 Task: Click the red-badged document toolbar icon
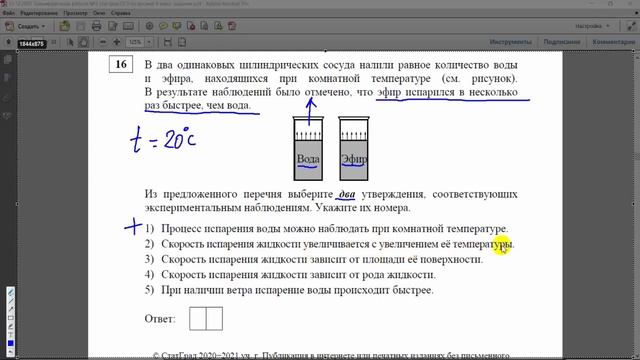click(191, 27)
